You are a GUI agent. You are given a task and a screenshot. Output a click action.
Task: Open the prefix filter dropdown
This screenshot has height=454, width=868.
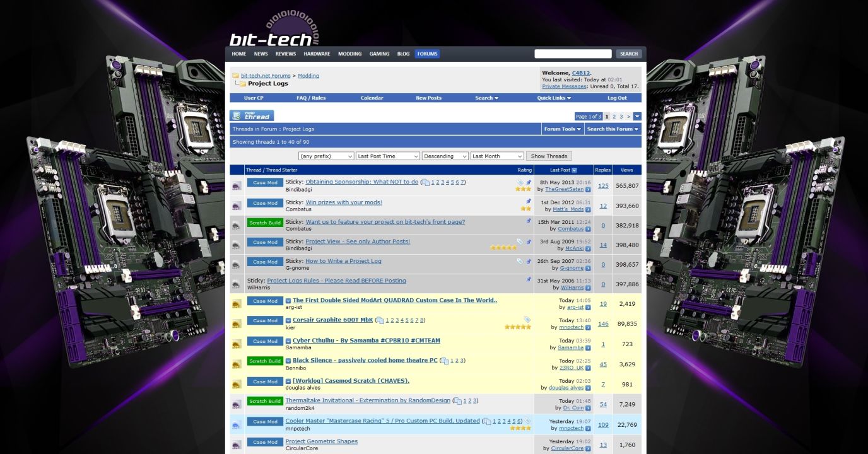coord(326,156)
